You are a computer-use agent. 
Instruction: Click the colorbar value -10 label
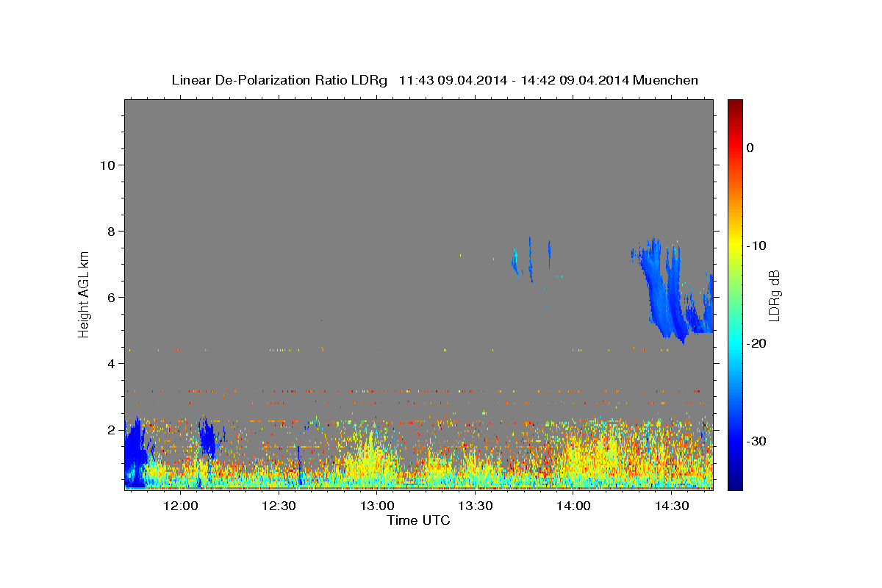click(x=756, y=245)
